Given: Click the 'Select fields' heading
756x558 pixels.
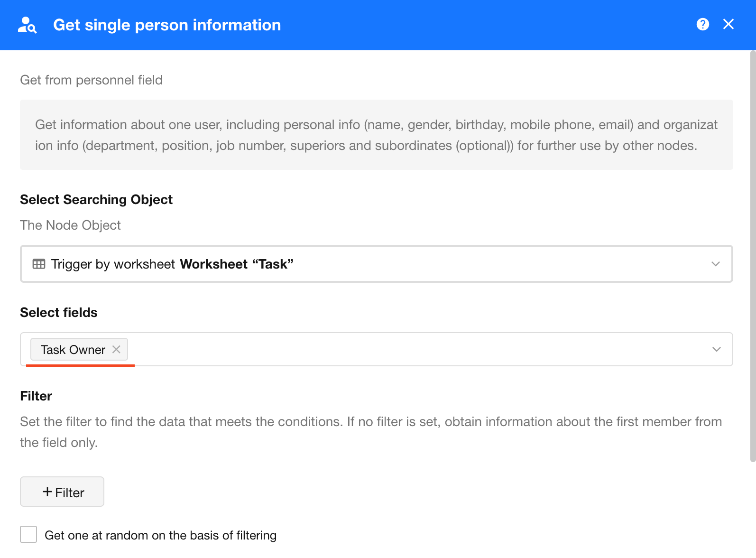Looking at the screenshot, I should click(59, 313).
